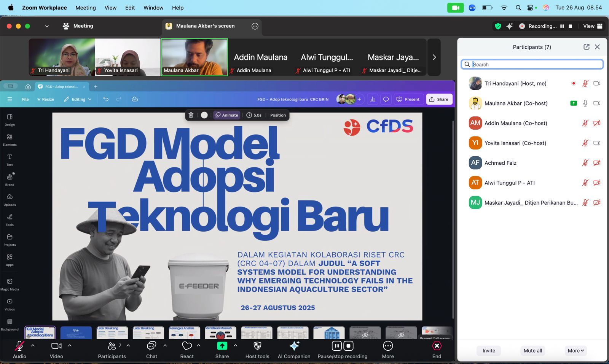Image resolution: width=609 pixels, height=364 pixels.
Task: Pause recording in the top indicator
Action: point(562,26)
